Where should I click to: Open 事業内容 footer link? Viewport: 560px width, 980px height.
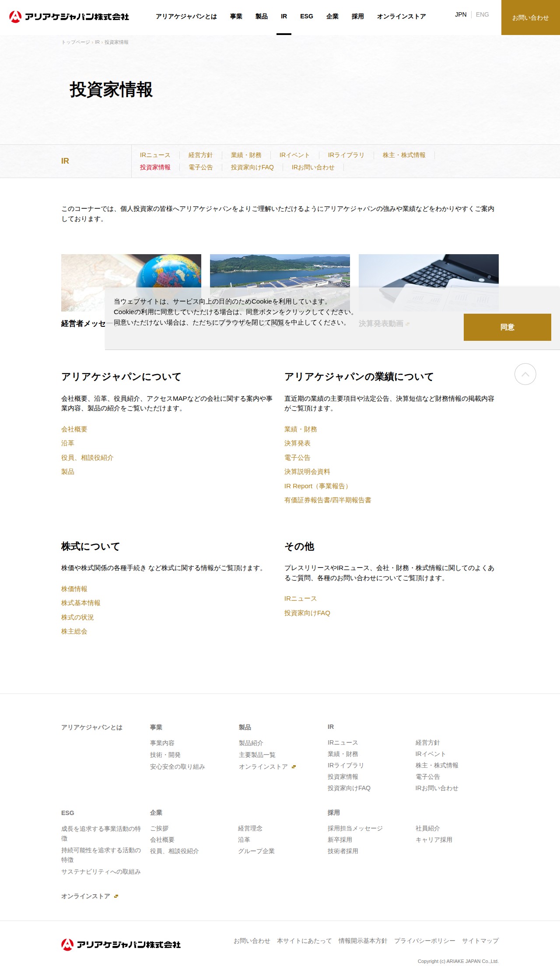click(x=162, y=743)
